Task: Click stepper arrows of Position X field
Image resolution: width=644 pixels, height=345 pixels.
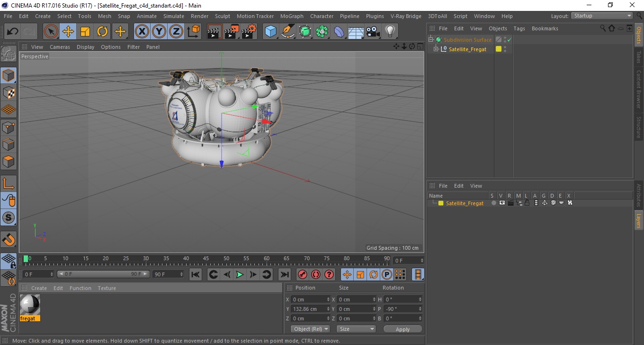Action: tap(328, 300)
